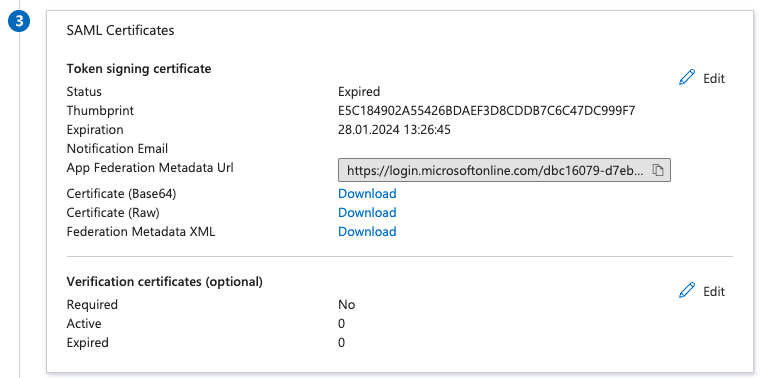The height and width of the screenshot is (378, 761).
Task: Click the pencil icon for Verification certificates
Action: coord(687,290)
